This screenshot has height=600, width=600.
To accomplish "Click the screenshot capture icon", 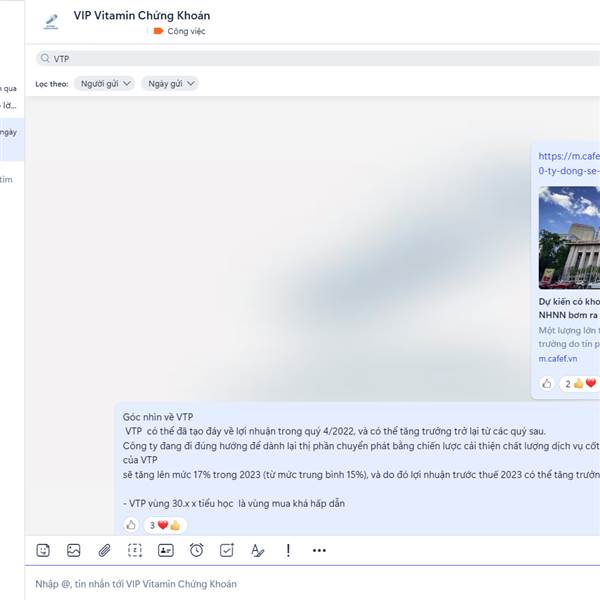I will [135, 550].
